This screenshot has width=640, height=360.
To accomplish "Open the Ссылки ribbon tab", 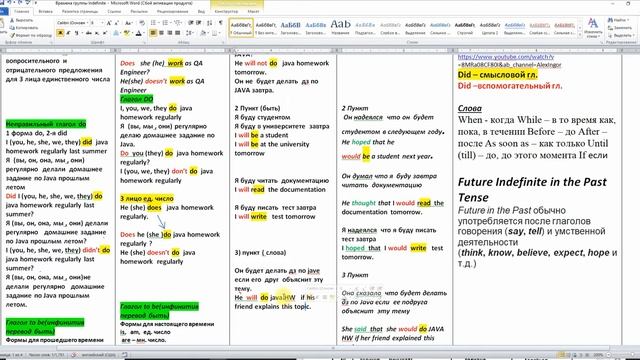I will point(114,11).
